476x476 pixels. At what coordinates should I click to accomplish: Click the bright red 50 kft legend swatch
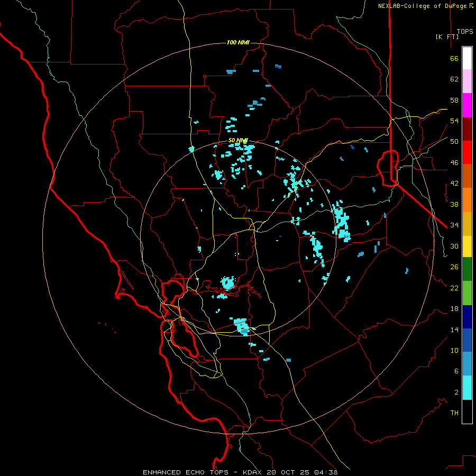click(x=467, y=152)
